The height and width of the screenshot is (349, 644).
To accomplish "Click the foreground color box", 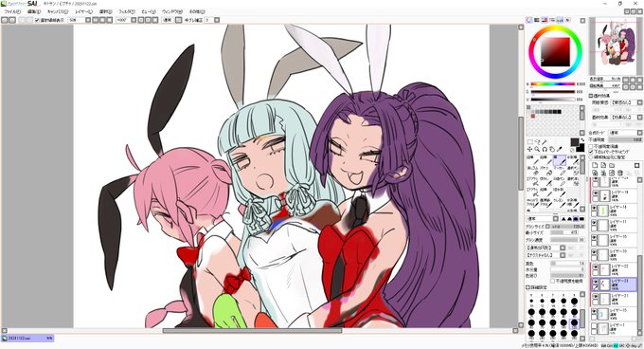I will tap(574, 142).
